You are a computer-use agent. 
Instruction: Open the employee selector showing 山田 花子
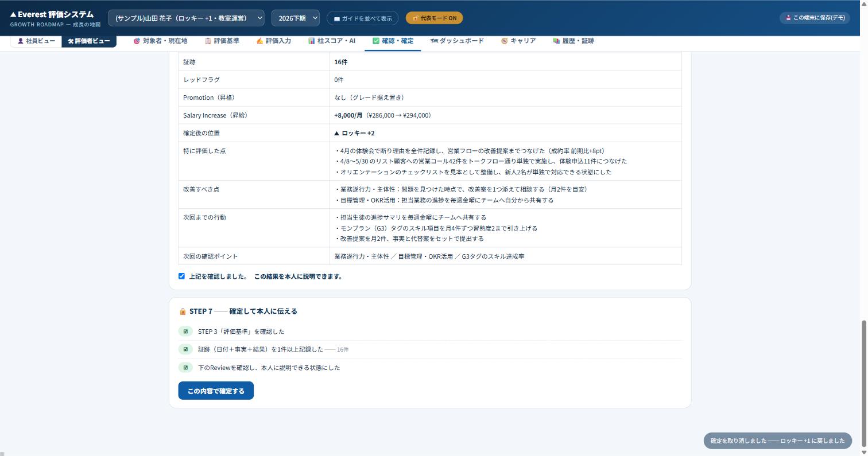tap(186, 18)
